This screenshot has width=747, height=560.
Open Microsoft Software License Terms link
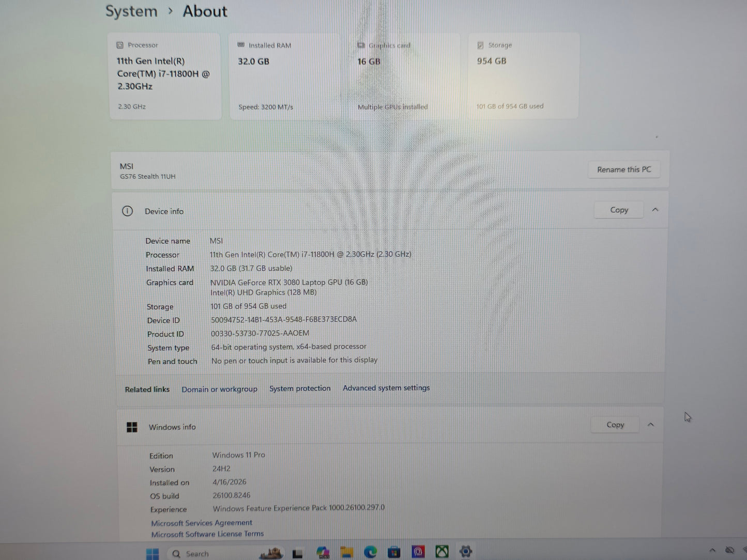pyautogui.click(x=207, y=534)
